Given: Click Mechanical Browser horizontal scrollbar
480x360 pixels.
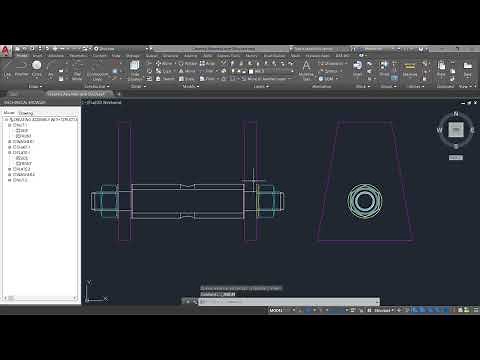Looking at the screenshot, I should click(40, 298).
